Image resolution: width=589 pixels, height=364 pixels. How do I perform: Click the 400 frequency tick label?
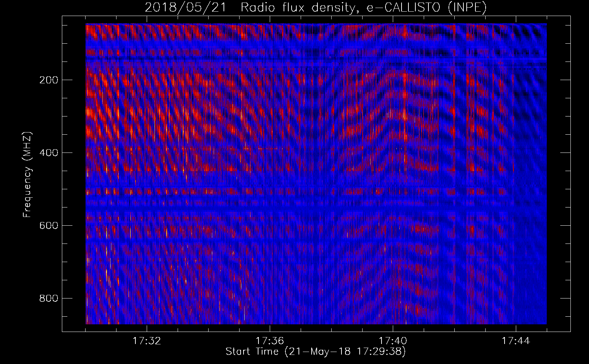48,153
